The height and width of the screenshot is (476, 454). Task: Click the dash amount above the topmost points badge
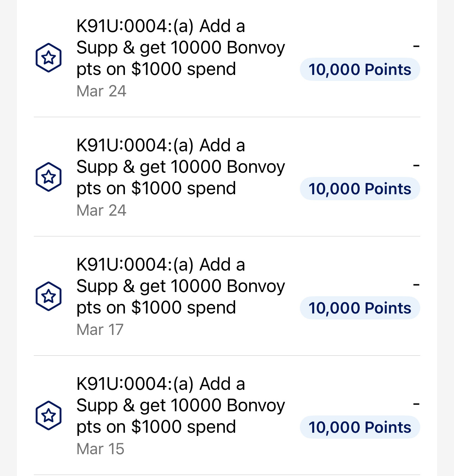[416, 46]
